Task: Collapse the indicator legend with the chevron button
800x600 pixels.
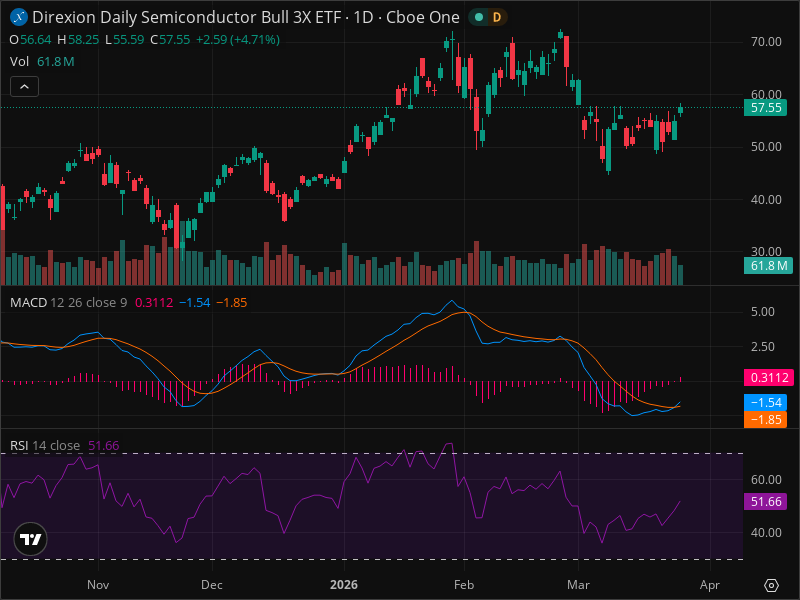Action: (x=24, y=87)
